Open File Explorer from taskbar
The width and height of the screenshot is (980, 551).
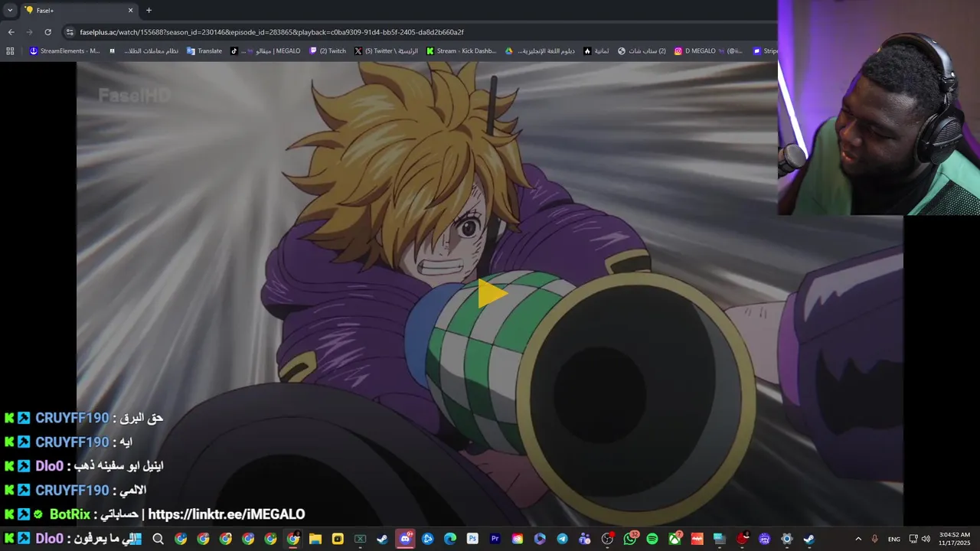pyautogui.click(x=315, y=539)
